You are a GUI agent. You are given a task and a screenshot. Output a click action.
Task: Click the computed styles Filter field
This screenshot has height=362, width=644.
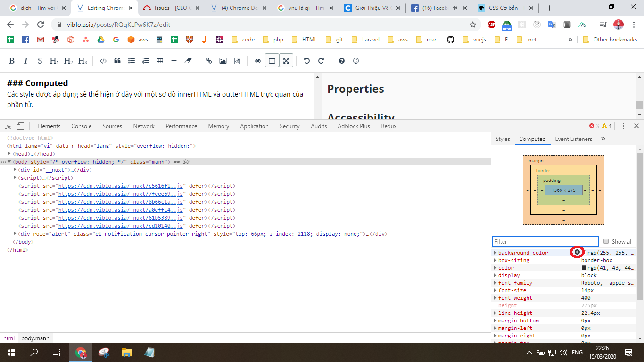point(545,241)
